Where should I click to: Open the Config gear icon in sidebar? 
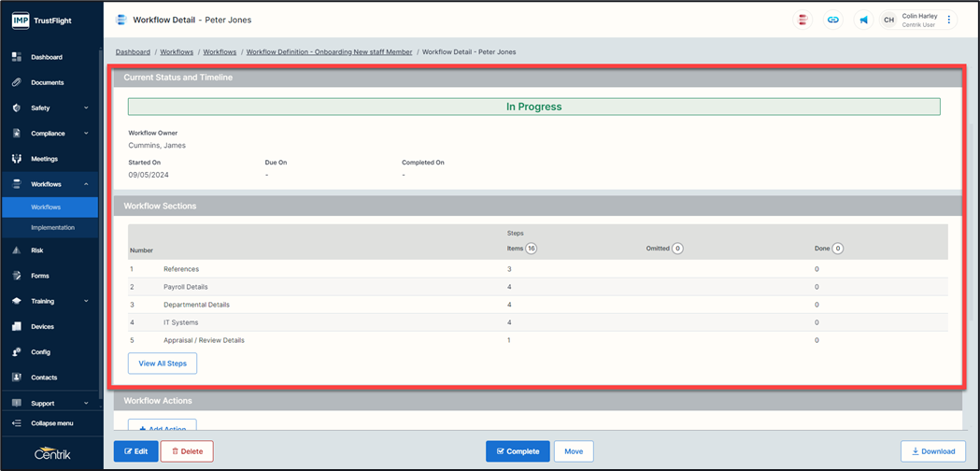coord(17,352)
